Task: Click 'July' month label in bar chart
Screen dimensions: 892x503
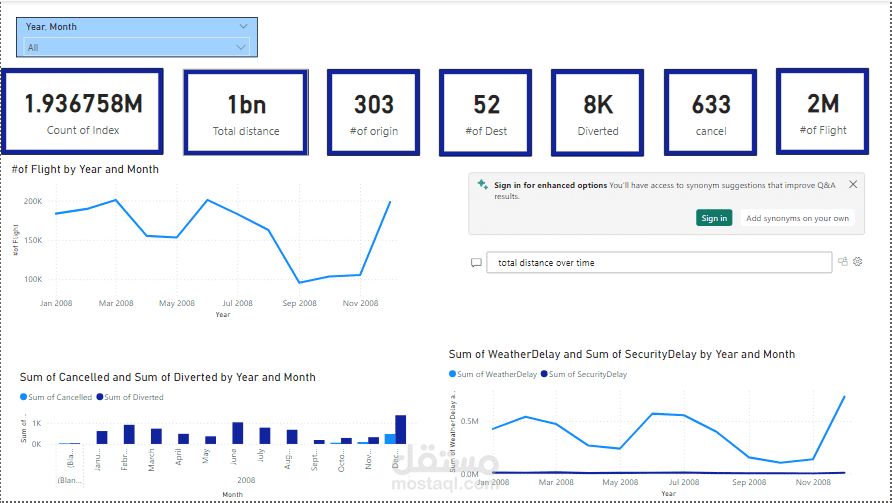Action: coord(261,455)
